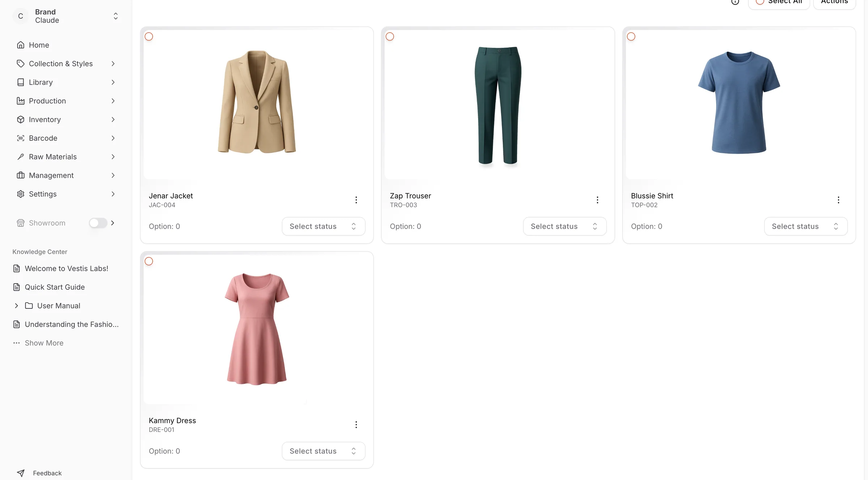868x480 pixels.
Task: Open the Raw Materials menu item
Action: 66,157
